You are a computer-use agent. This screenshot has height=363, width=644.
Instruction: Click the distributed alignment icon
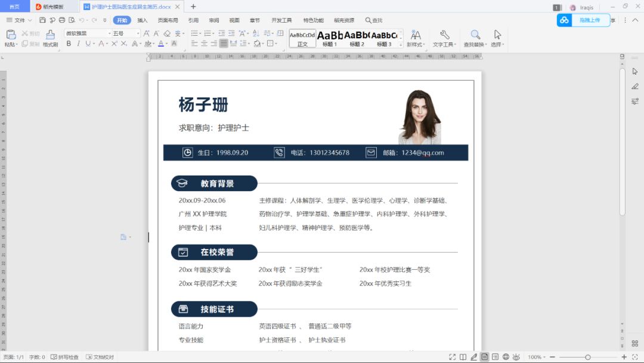pyautogui.click(x=233, y=44)
